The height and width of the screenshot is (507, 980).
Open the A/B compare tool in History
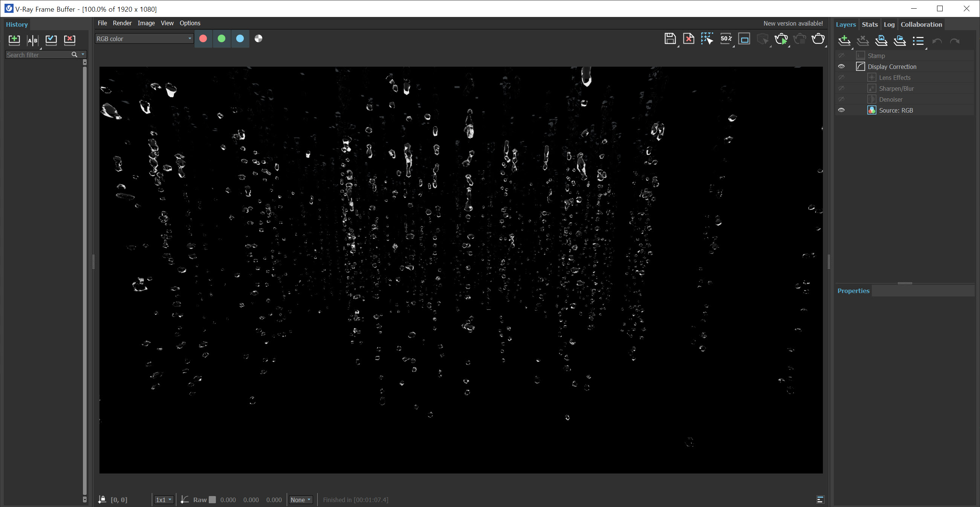pyautogui.click(x=33, y=40)
